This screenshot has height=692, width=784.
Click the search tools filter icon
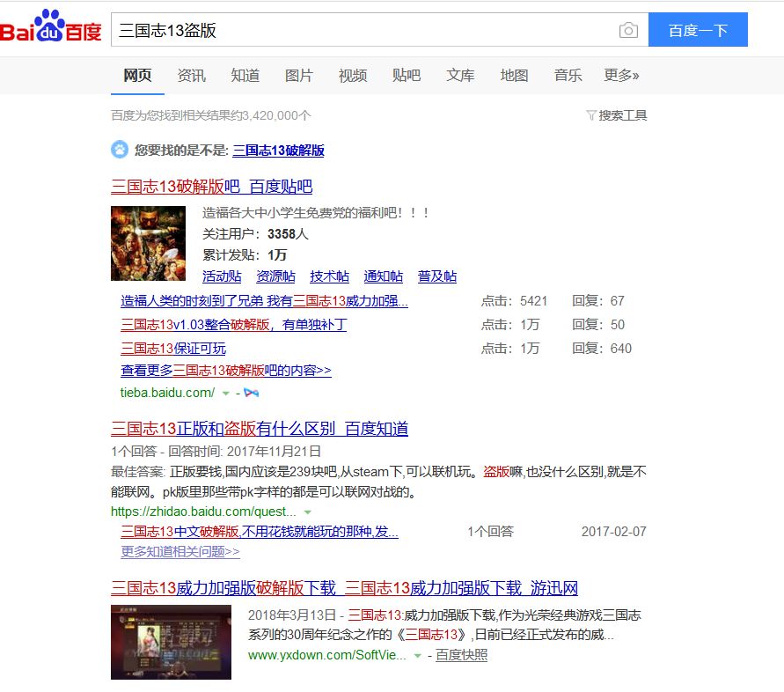[x=591, y=115]
